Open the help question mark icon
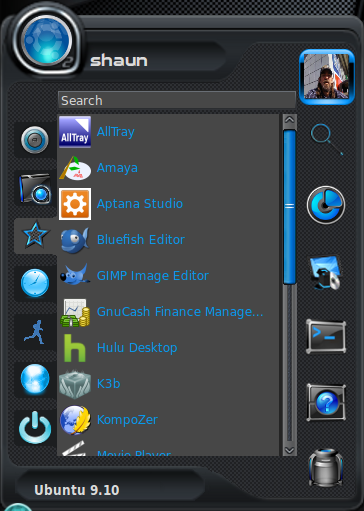The height and width of the screenshot is (511, 364). click(326, 402)
